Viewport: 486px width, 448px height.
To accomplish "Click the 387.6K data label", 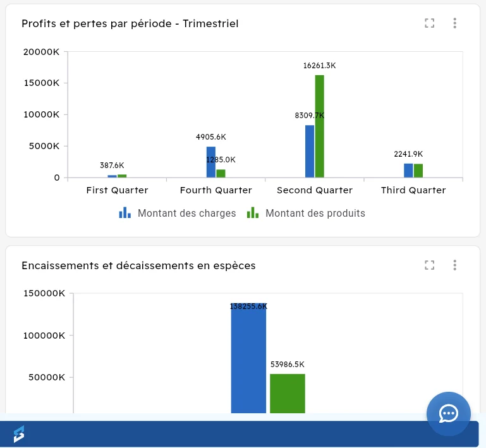I will 112,166.
